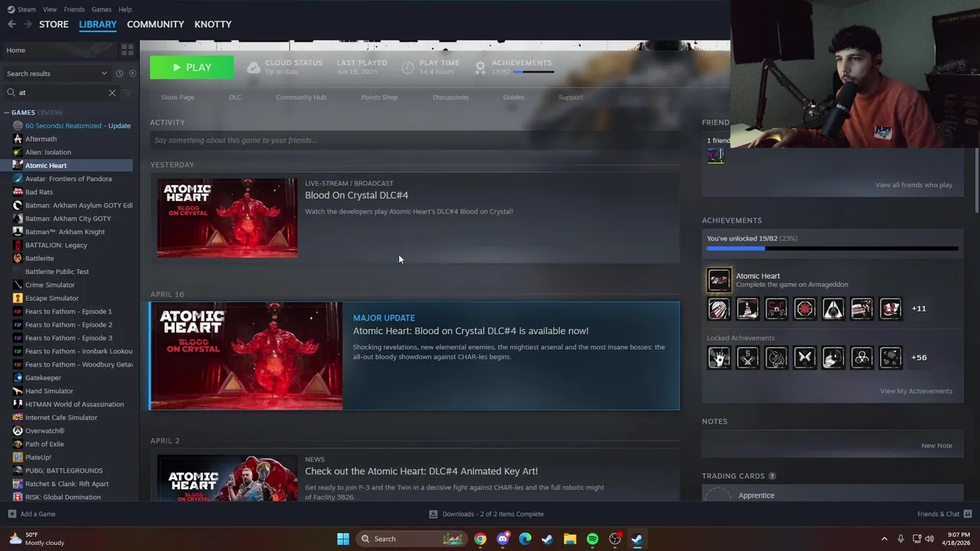Click the unlocked 19/82 progress bar

click(832, 248)
